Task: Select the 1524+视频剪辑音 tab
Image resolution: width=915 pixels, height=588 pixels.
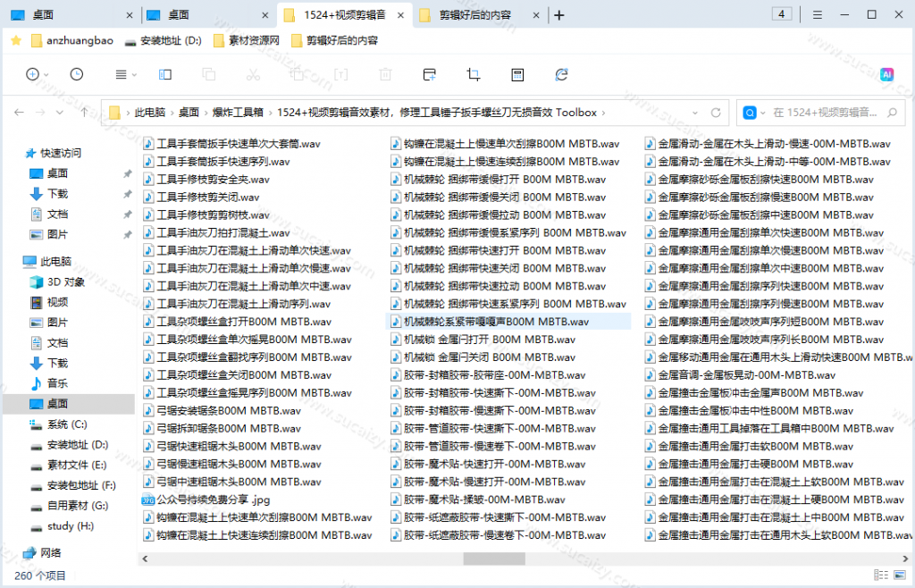Action: click(x=344, y=15)
